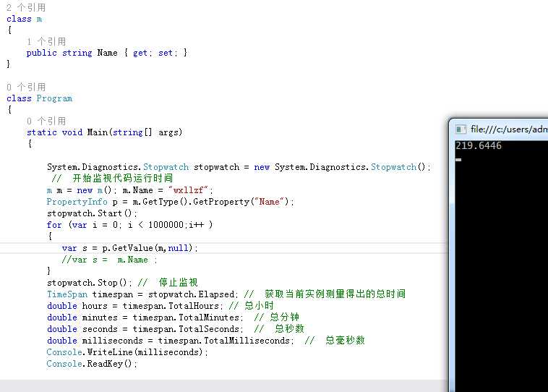Click the class name 'm' in declaration
The image size is (548, 392).
[39, 19]
